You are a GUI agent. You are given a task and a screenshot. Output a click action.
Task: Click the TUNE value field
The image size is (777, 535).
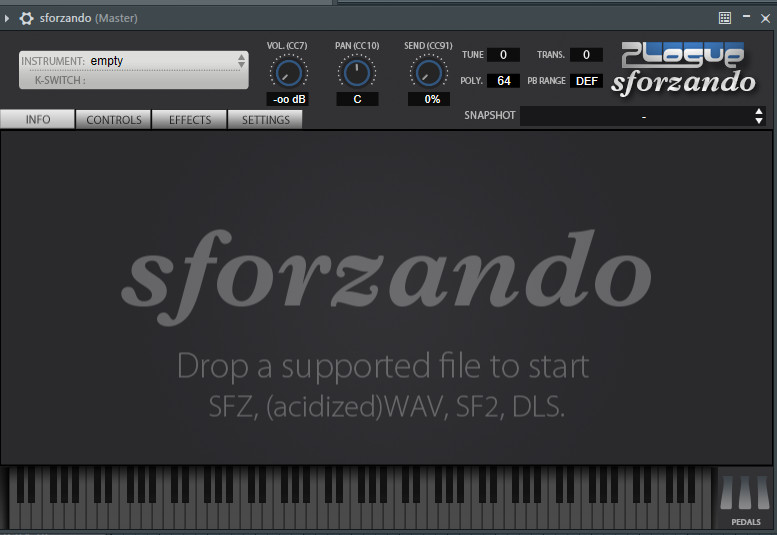click(x=503, y=55)
